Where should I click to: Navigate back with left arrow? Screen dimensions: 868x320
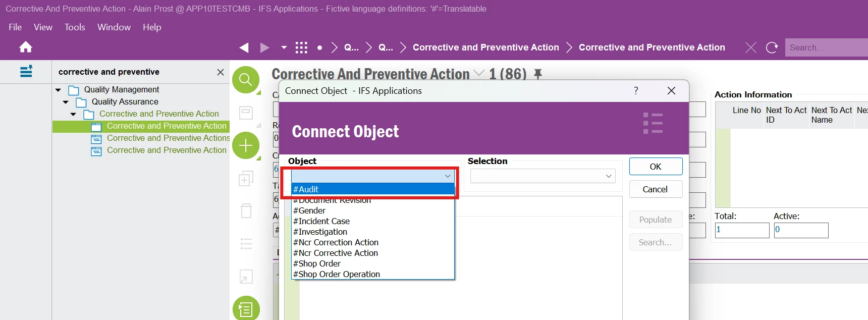tap(244, 47)
